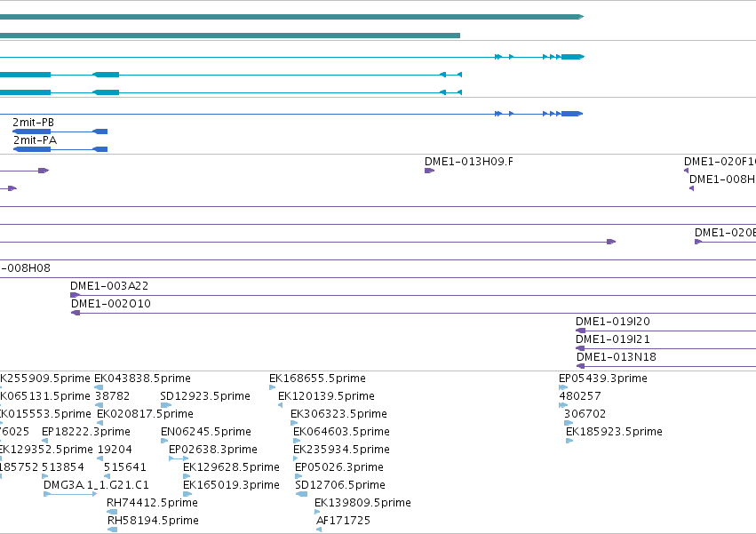Click the EK235934.5prime EST label
Image resolution: width=756 pixels, height=534 pixels.
pyautogui.click(x=341, y=450)
